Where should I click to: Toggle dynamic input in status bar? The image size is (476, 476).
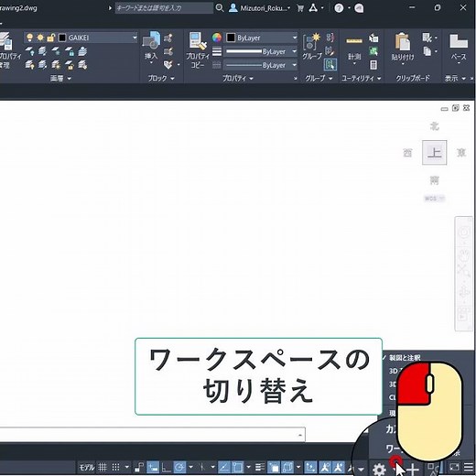(153, 467)
